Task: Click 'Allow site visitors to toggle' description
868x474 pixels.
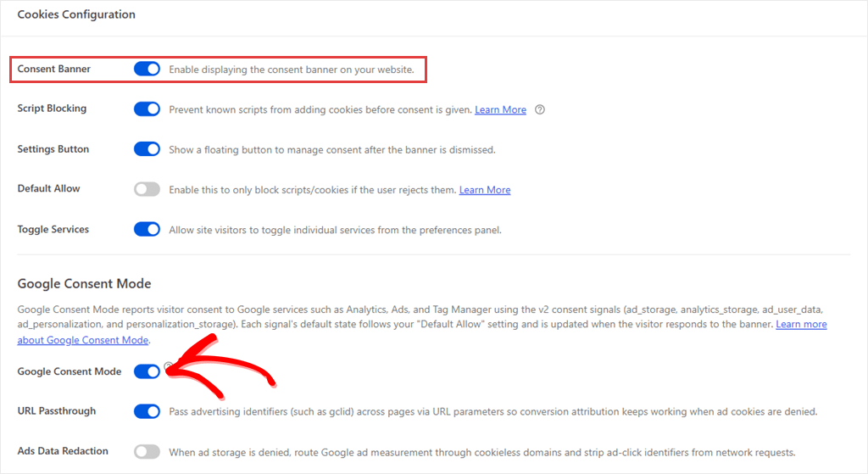Action: pyautogui.click(x=336, y=231)
